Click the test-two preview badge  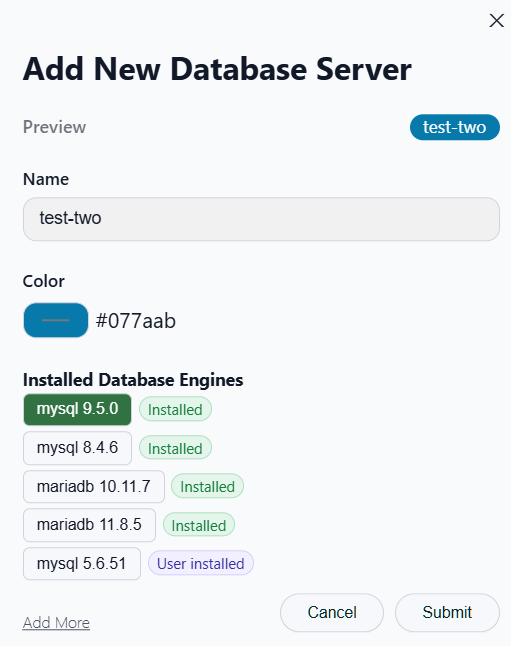click(x=455, y=127)
